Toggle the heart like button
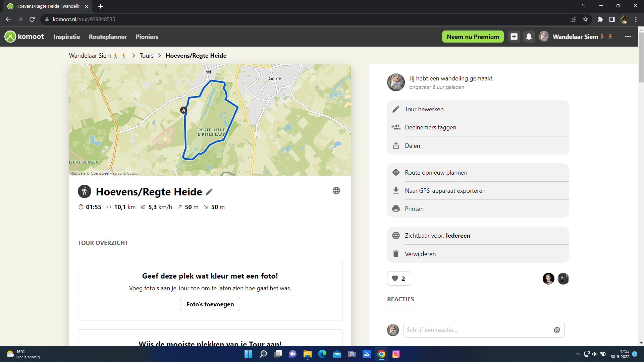Image resolution: width=644 pixels, height=362 pixels. [399, 279]
